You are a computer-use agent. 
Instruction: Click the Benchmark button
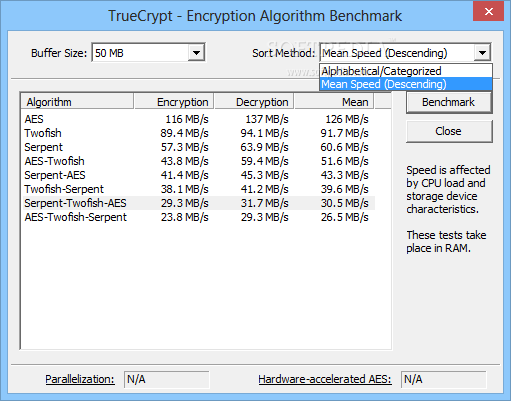(449, 102)
